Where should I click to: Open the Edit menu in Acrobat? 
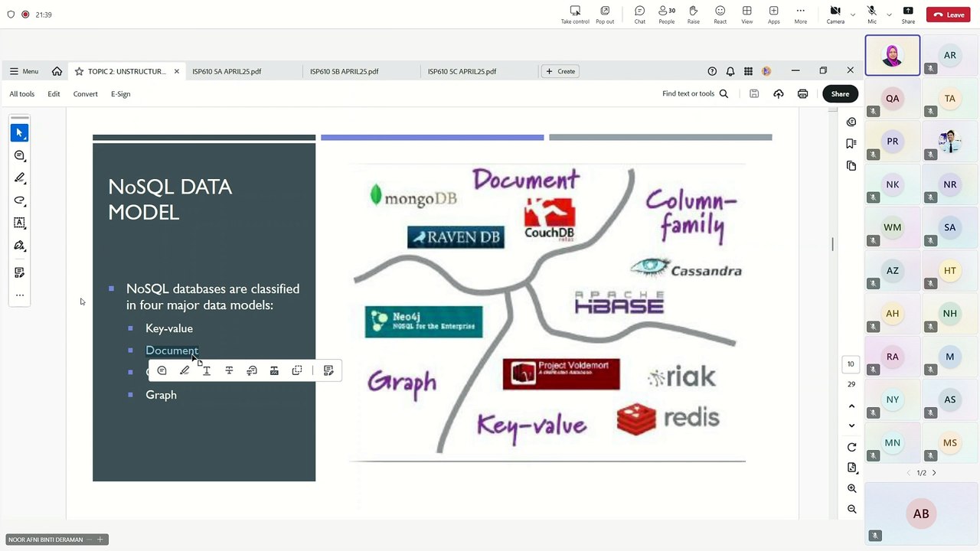(54, 93)
